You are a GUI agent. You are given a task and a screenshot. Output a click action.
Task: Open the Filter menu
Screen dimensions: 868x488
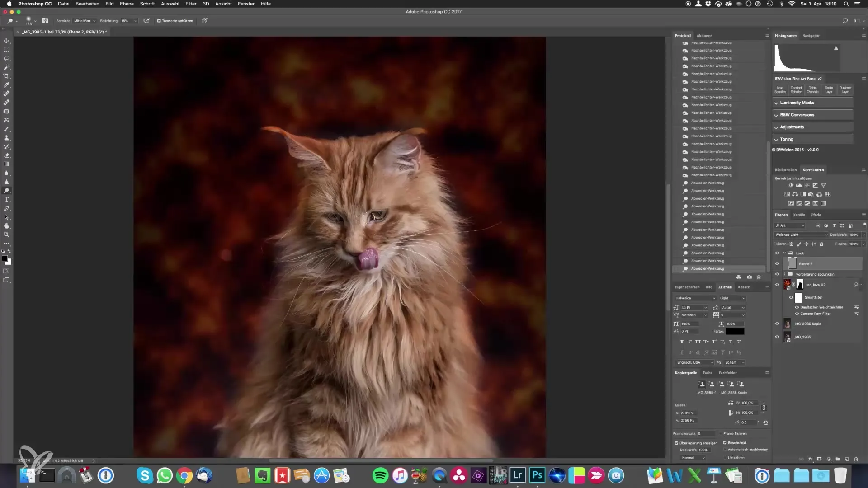[190, 4]
